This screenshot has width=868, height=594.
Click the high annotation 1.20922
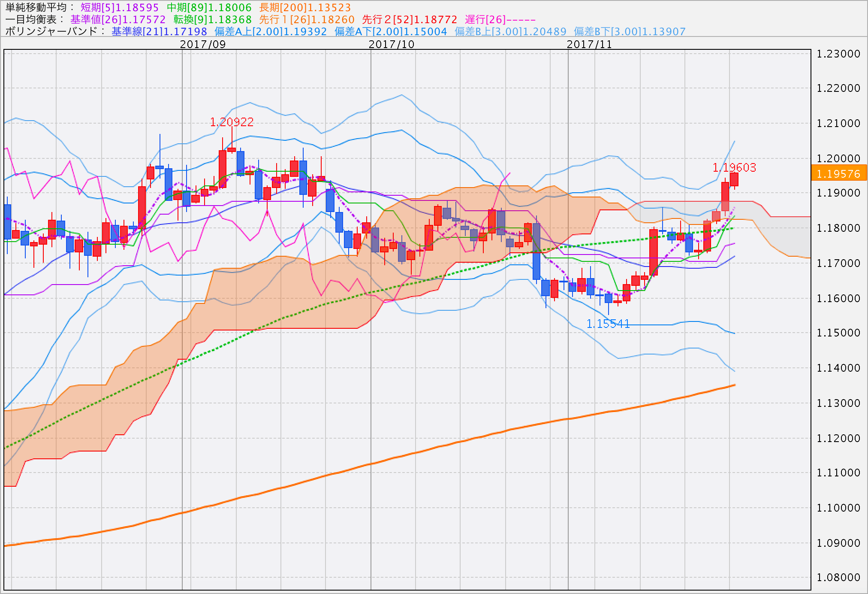click(232, 122)
